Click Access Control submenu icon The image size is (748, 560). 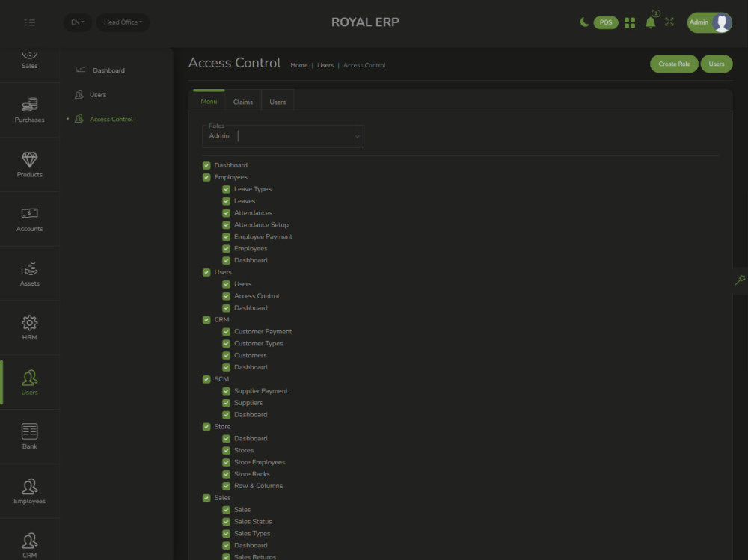(79, 119)
